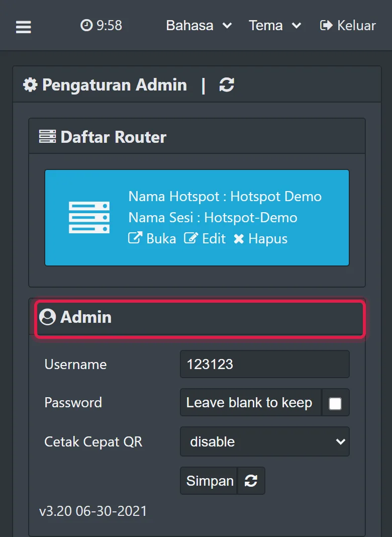Click the refresh icon next to Simpan
The height and width of the screenshot is (537, 392).
[251, 481]
